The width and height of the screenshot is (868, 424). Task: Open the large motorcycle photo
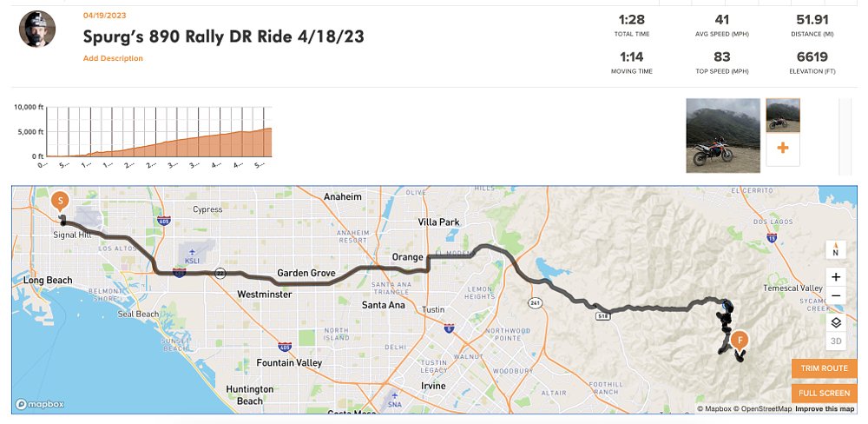click(x=722, y=136)
